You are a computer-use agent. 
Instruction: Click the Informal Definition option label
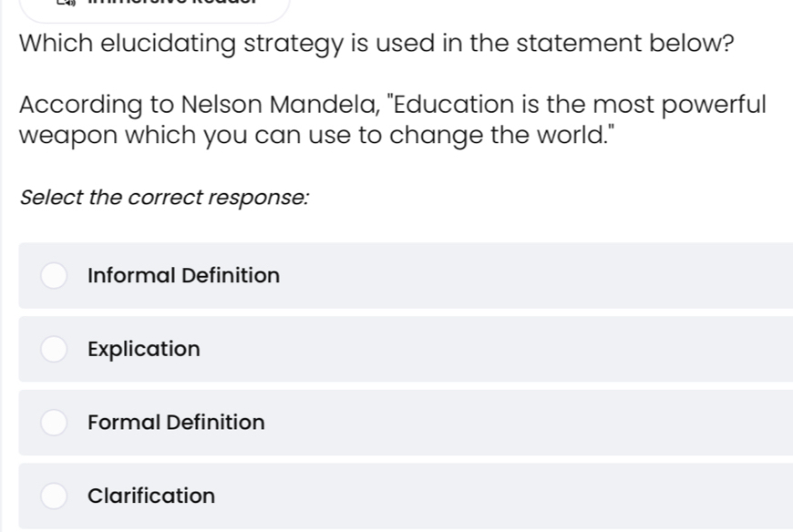[x=182, y=275]
